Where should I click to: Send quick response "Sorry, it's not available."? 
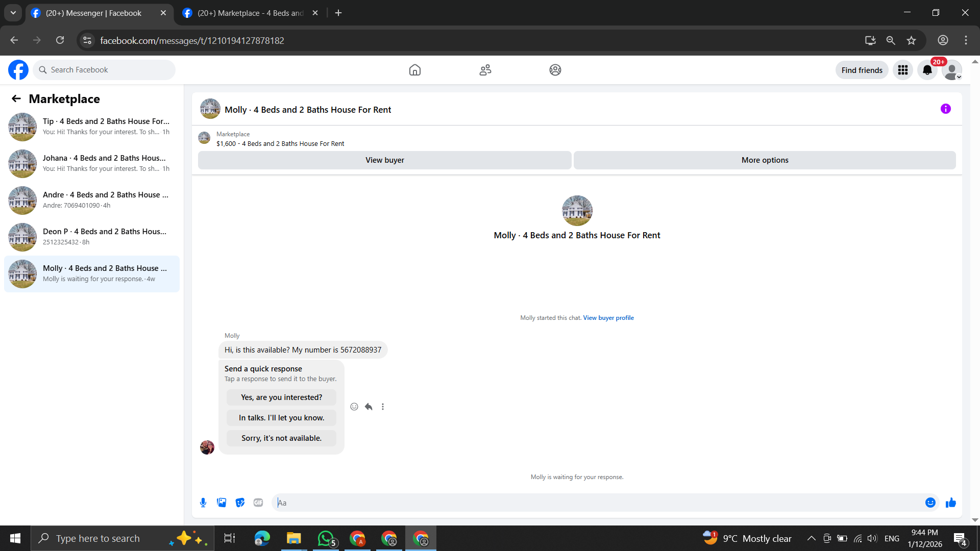tap(281, 438)
